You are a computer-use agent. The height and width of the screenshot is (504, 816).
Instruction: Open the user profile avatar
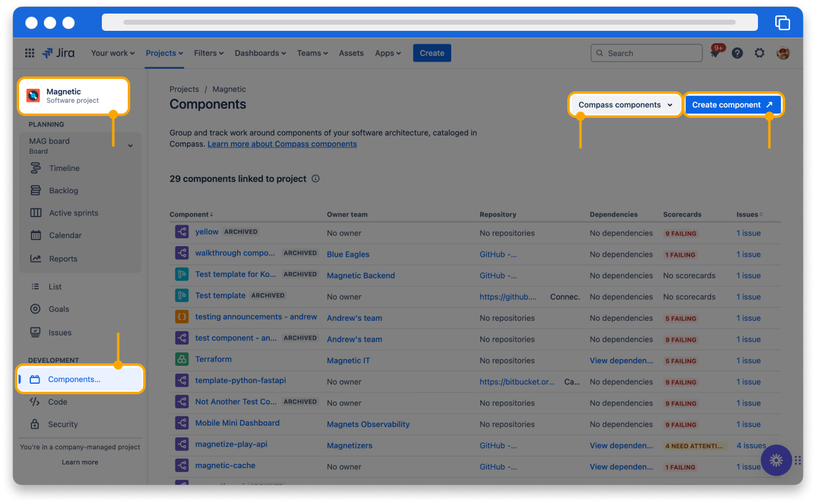coord(783,53)
